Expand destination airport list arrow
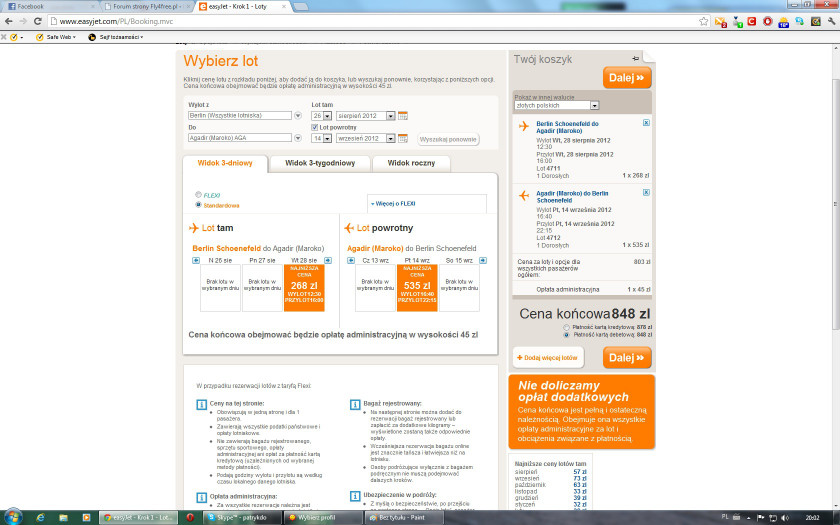840x525 pixels. pyautogui.click(x=298, y=138)
